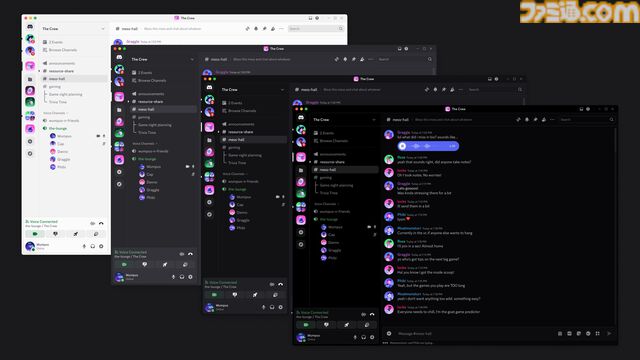Show the member list in front window

[544, 120]
